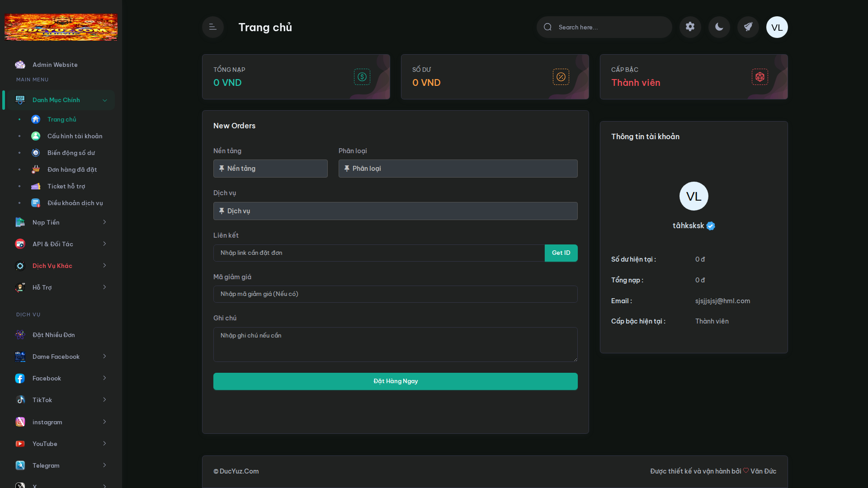Open Cấu hình tài khoản page
Screen dimensions: 868x488
point(75,136)
